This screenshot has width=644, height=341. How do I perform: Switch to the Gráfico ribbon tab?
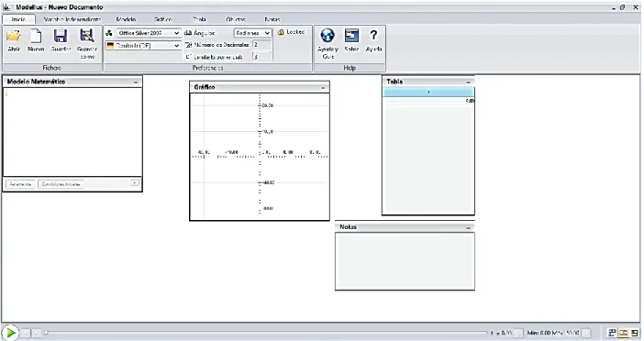tap(163, 19)
